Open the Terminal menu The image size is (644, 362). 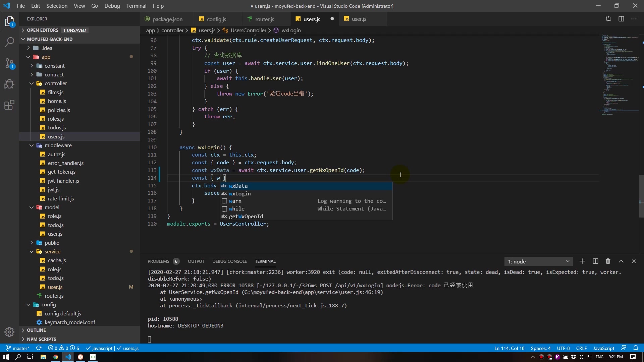click(136, 6)
